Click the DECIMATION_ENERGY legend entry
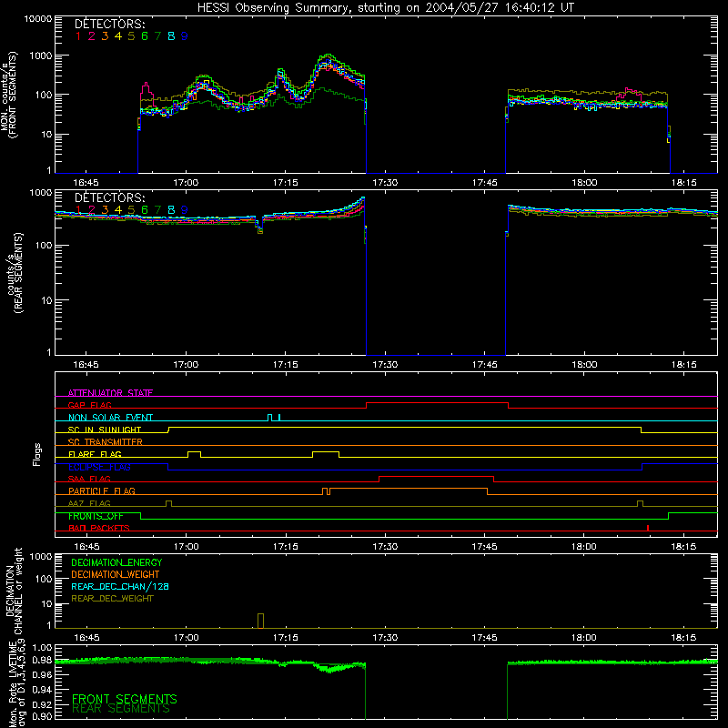 116,562
